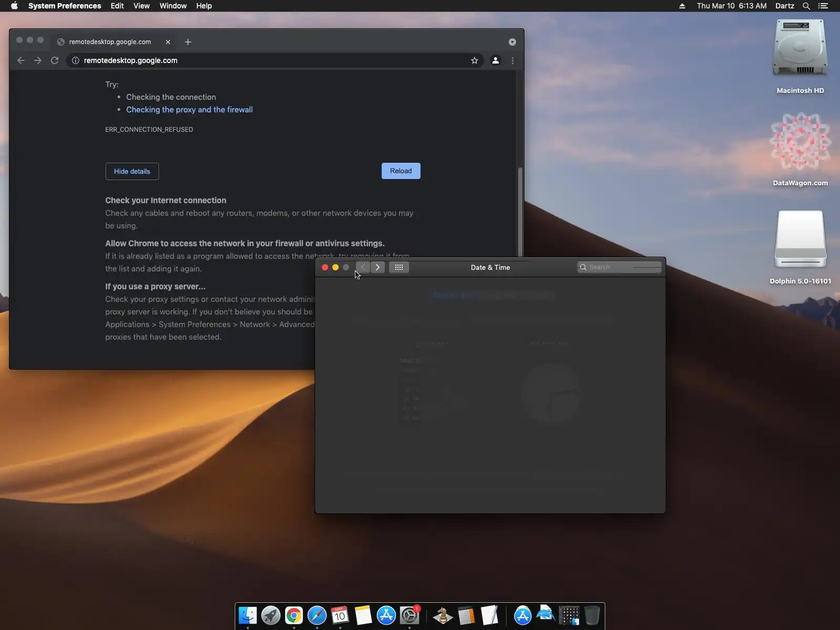The height and width of the screenshot is (630, 840).
Task: Click the Chrome page vertical scrollbar
Action: coord(520,213)
